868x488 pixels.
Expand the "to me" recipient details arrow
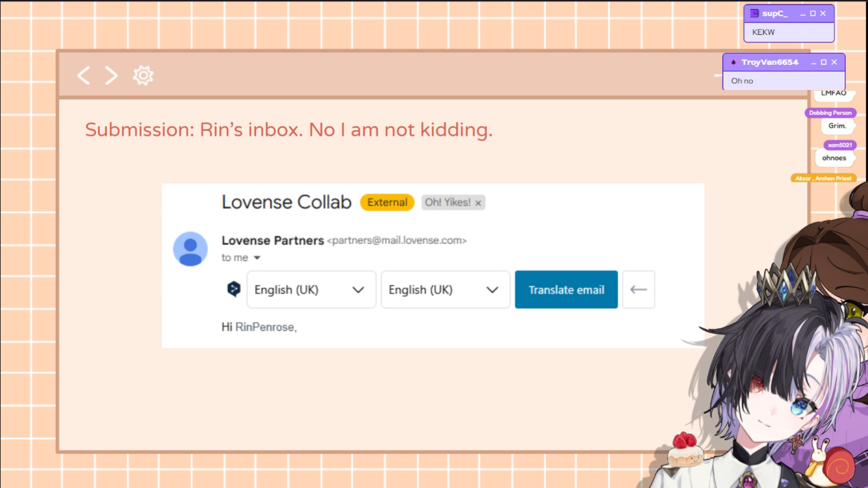point(257,258)
